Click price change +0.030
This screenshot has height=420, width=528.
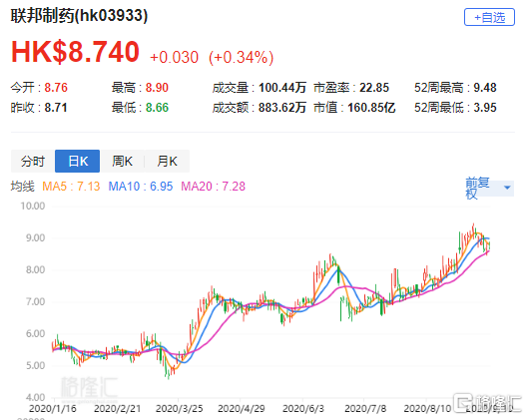tap(174, 57)
